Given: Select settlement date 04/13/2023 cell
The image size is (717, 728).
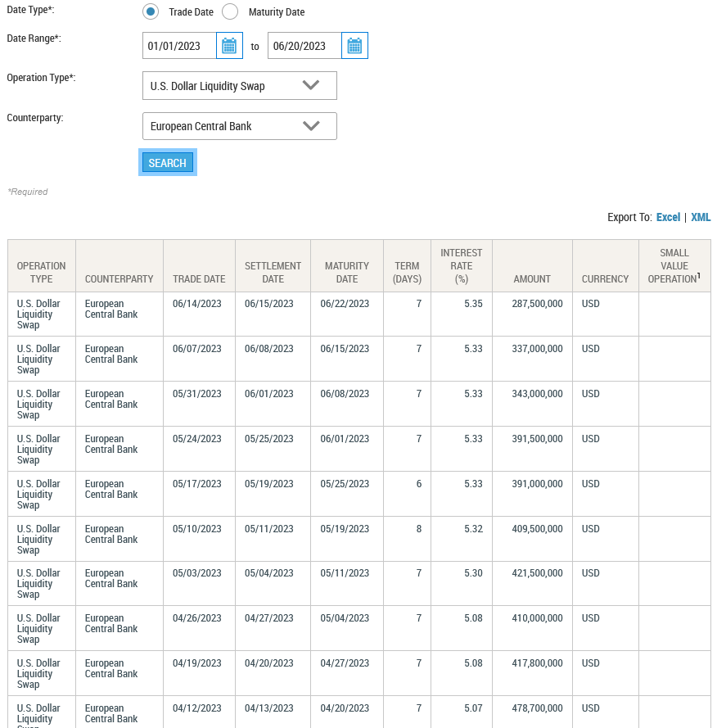Looking at the screenshot, I should coord(273,712).
